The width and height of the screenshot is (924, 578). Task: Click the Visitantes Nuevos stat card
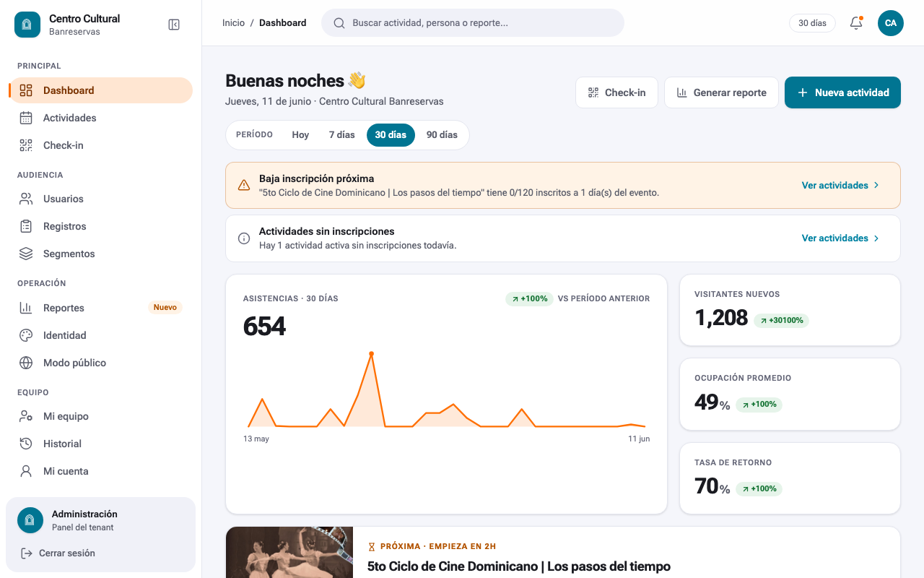point(790,310)
